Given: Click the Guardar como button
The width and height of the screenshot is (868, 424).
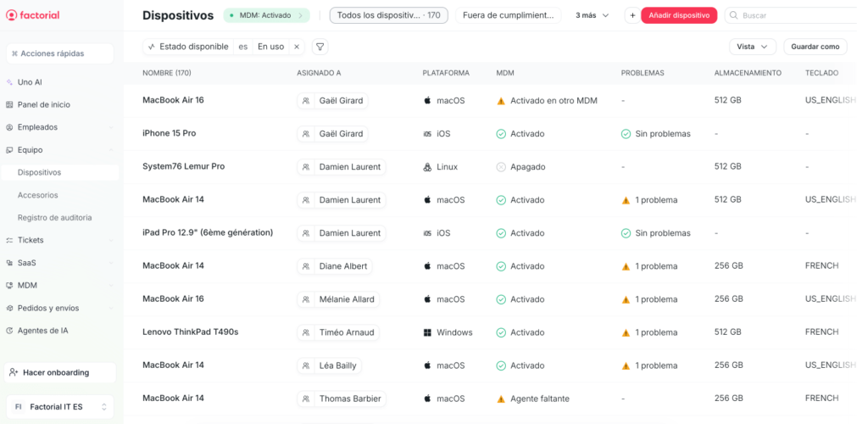Looking at the screenshot, I should coord(815,47).
